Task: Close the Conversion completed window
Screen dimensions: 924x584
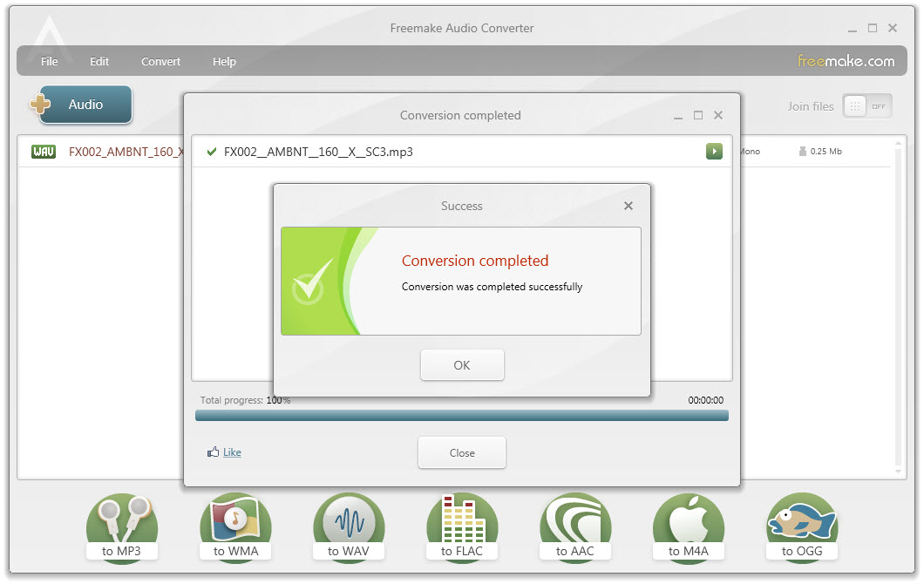Action: pyautogui.click(x=717, y=114)
